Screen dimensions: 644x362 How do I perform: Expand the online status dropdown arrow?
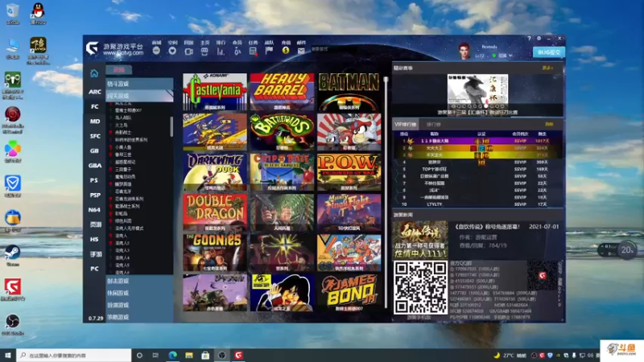[510, 56]
